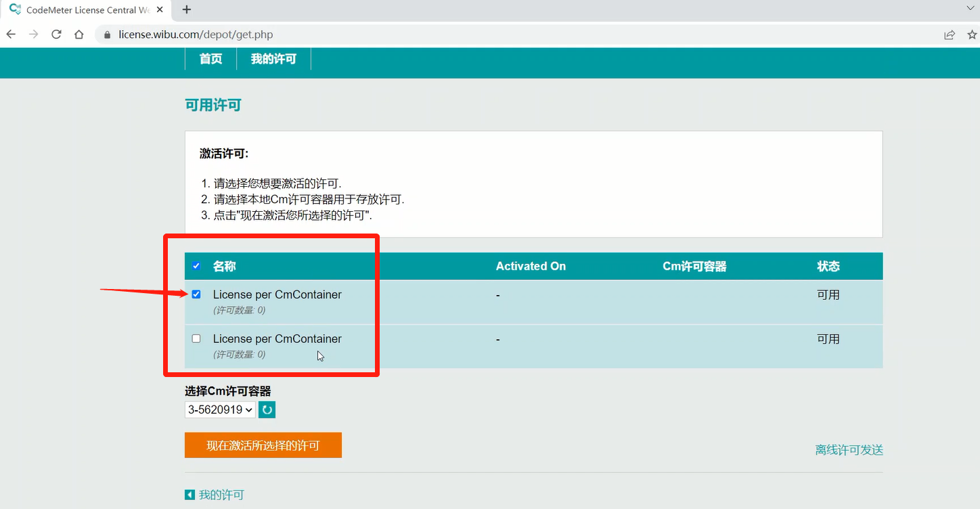Click the 选择Cm许可容器 label

[x=228, y=391]
